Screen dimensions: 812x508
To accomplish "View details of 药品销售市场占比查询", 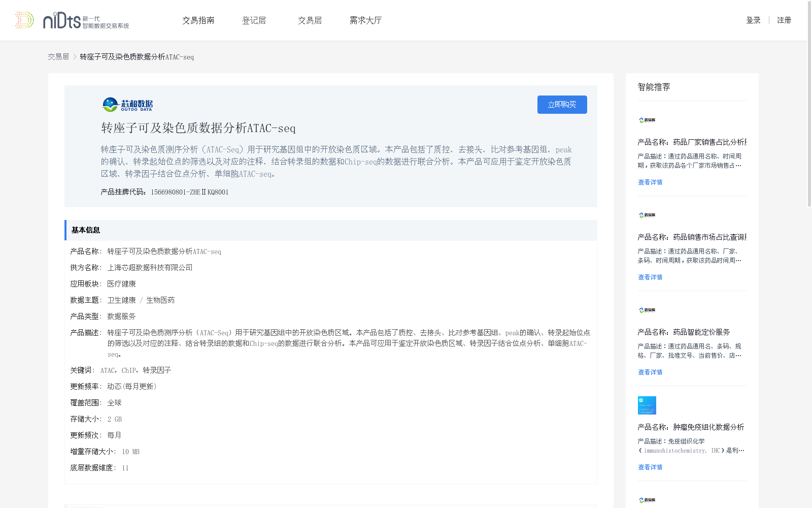I will point(650,277).
